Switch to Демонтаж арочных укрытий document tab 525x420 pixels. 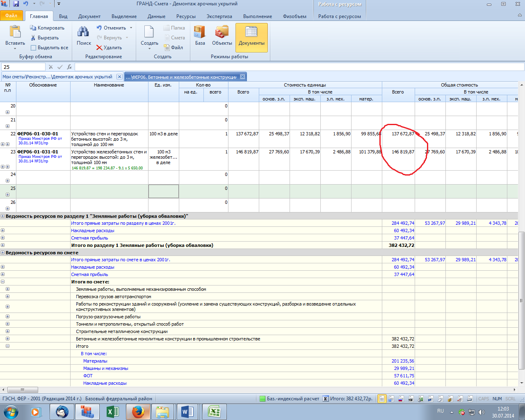[57, 77]
